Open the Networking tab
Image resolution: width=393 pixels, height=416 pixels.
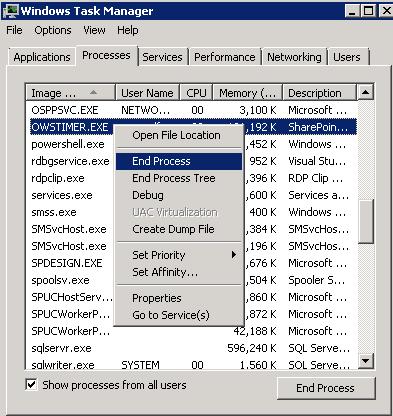tap(294, 57)
